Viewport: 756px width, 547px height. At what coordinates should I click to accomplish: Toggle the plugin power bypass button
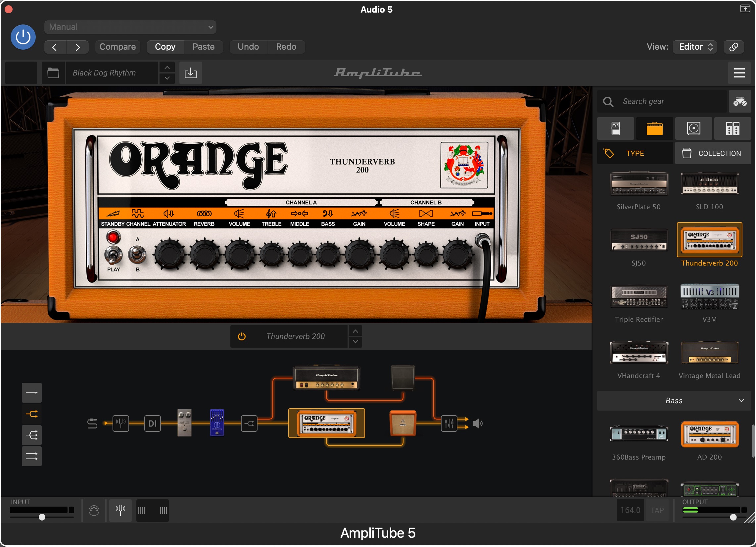pos(23,37)
